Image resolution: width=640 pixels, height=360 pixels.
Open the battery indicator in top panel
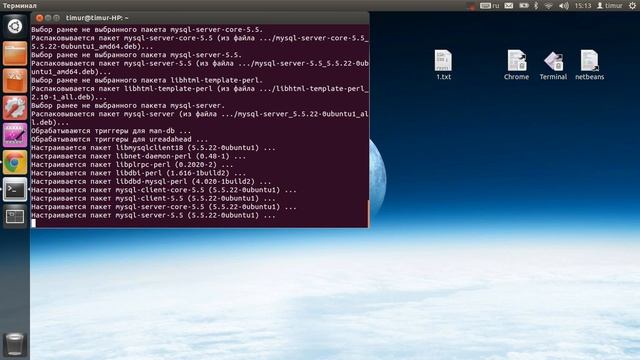[x=524, y=6]
